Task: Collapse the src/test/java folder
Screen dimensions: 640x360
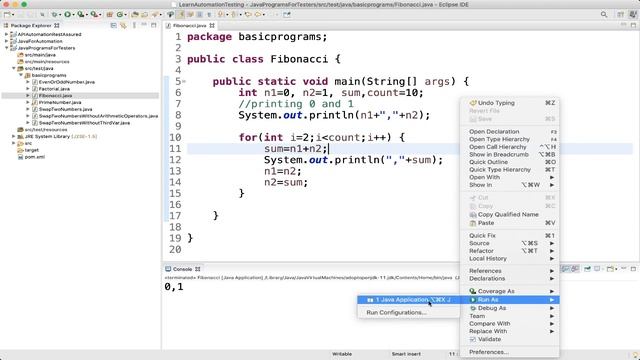Action: click(x=13, y=68)
